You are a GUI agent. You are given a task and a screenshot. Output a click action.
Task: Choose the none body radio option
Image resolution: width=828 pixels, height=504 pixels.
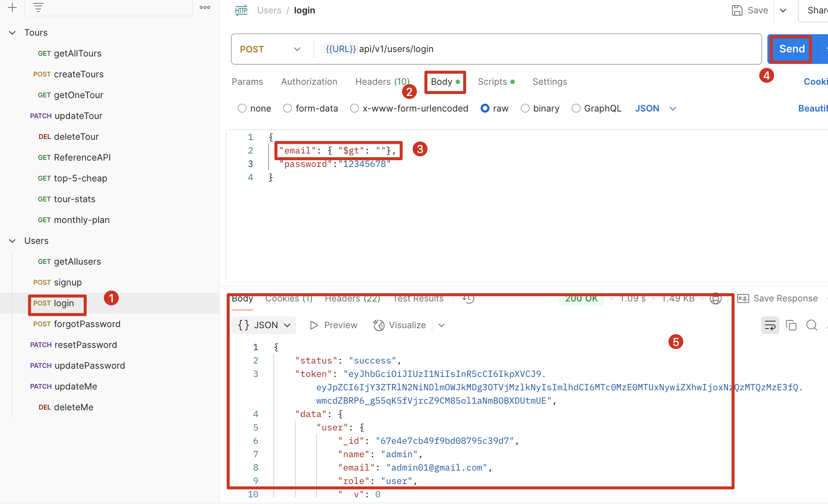click(x=242, y=108)
